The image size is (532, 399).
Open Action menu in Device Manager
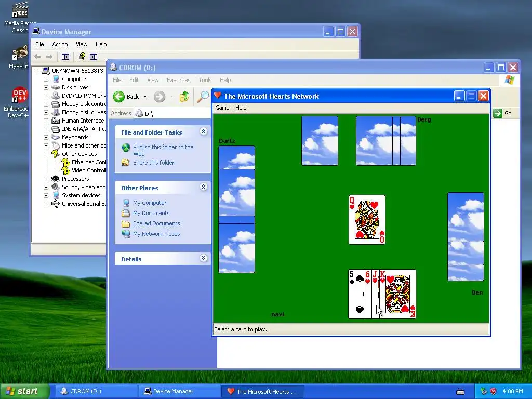tap(60, 44)
